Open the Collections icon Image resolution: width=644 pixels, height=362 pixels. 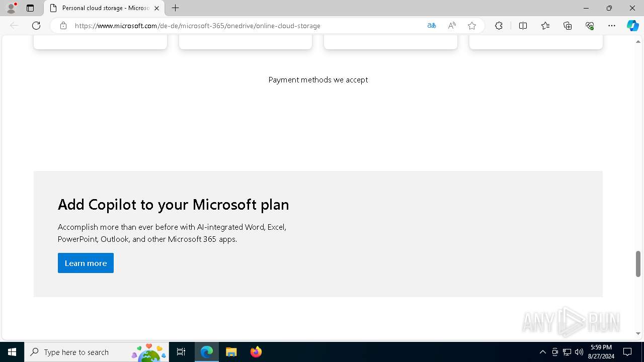click(568, 26)
